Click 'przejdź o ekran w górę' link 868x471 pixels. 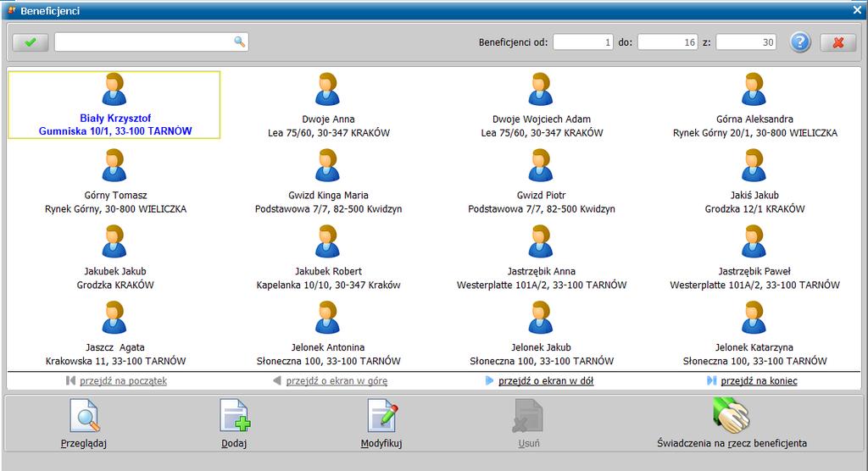click(337, 381)
